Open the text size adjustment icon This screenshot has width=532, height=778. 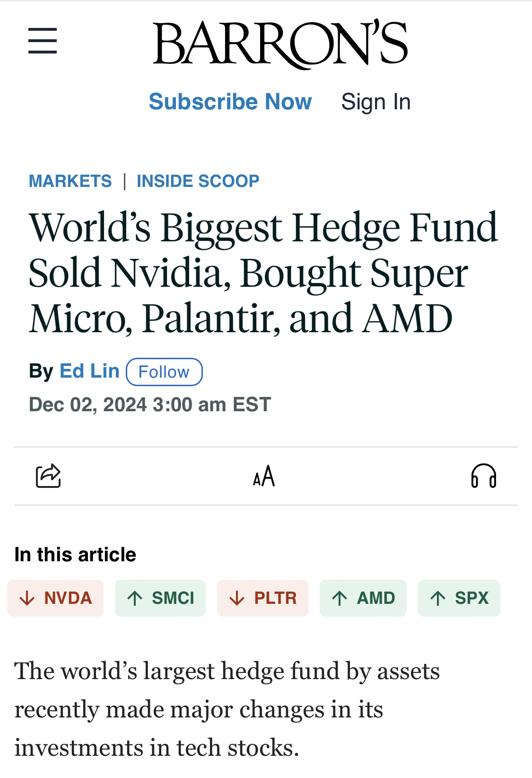click(x=264, y=476)
